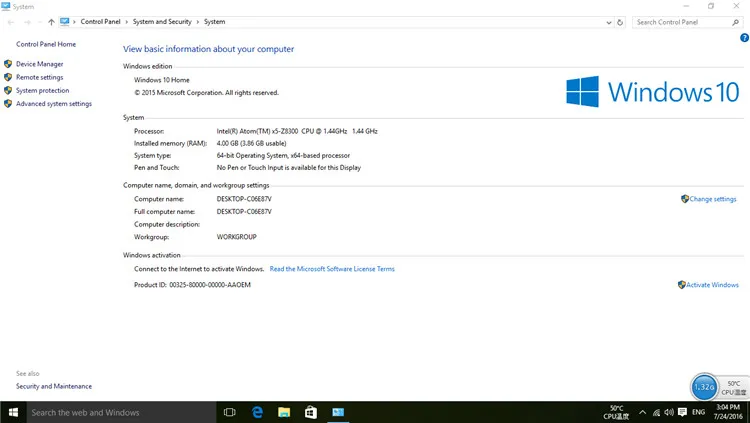This screenshot has width=750, height=423.
Task: Click the forward navigation arrow
Action: (x=27, y=22)
